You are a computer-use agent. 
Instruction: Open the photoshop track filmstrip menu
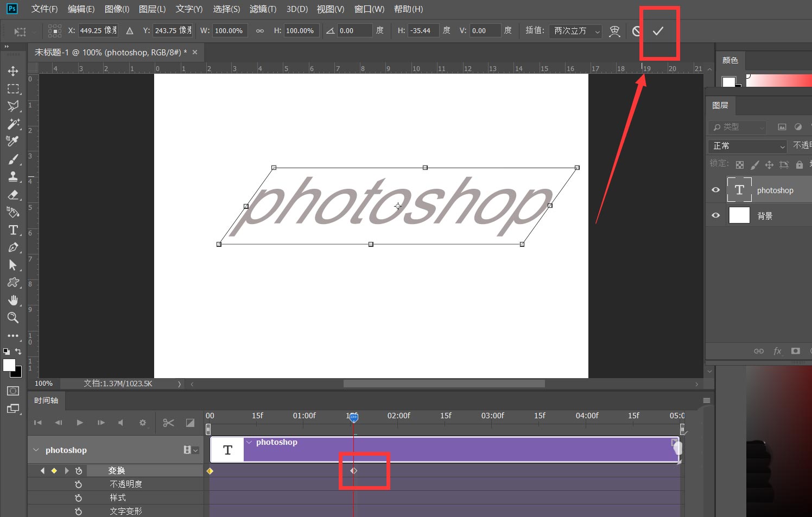coord(191,450)
